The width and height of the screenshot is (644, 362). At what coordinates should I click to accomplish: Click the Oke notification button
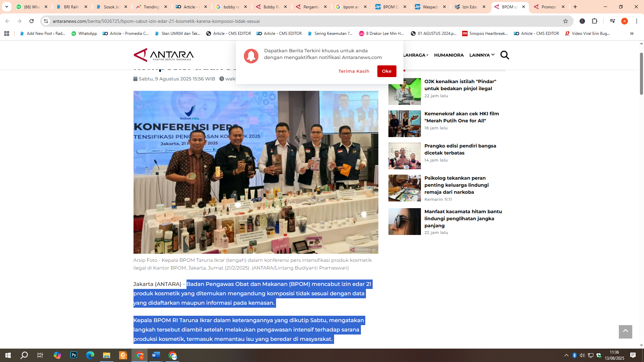pyautogui.click(x=387, y=71)
